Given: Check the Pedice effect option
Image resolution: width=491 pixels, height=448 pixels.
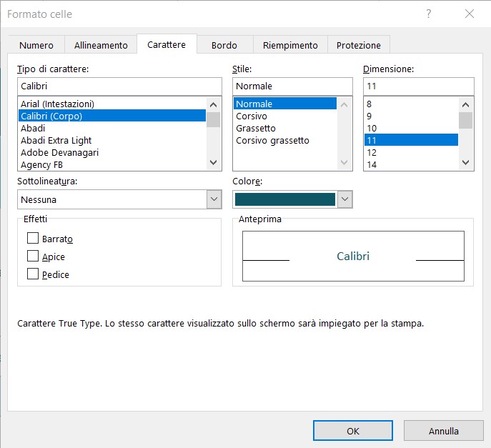Looking at the screenshot, I should pos(33,274).
